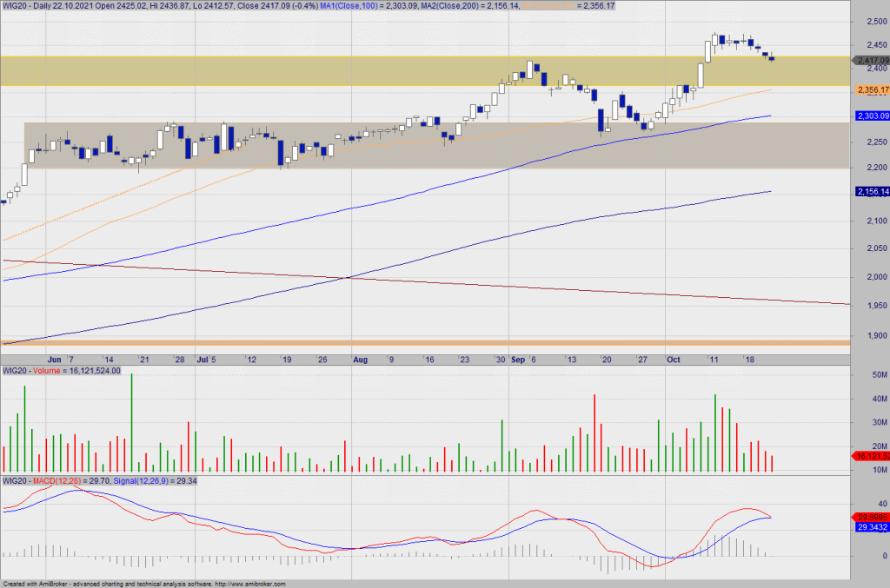The image size is (890, 588).
Task: Click the dark 2,156.14 MA2 value tag
Action: [x=870, y=192]
